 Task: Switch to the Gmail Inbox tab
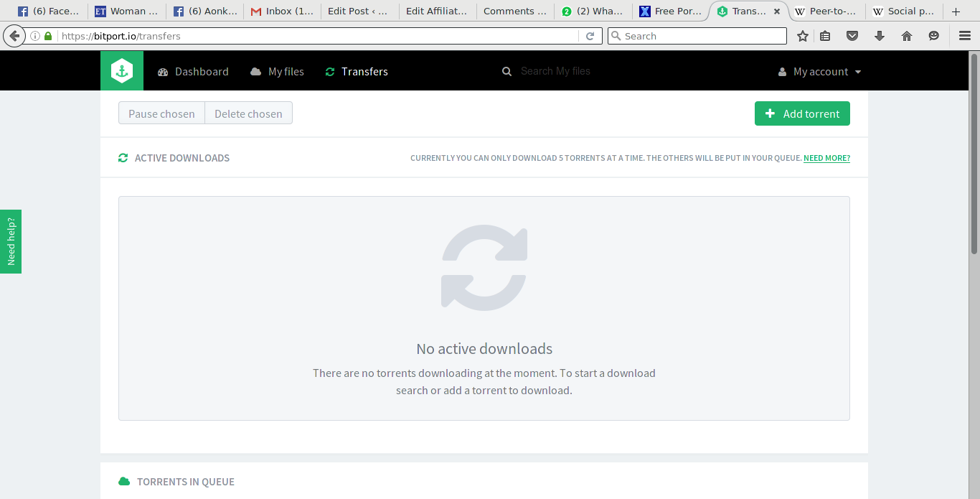point(280,11)
